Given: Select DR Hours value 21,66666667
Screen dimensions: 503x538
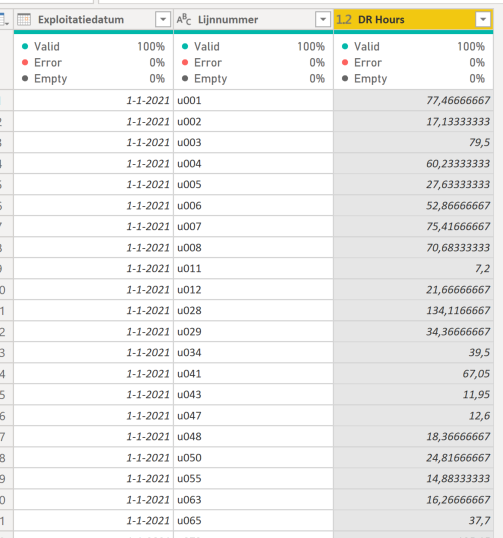Looking at the screenshot, I should click(x=413, y=290).
